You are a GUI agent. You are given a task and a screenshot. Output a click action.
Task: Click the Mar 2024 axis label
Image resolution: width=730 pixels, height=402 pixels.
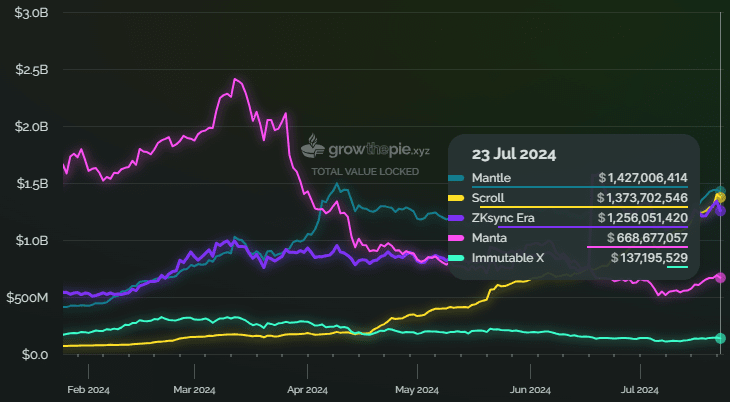(194, 390)
